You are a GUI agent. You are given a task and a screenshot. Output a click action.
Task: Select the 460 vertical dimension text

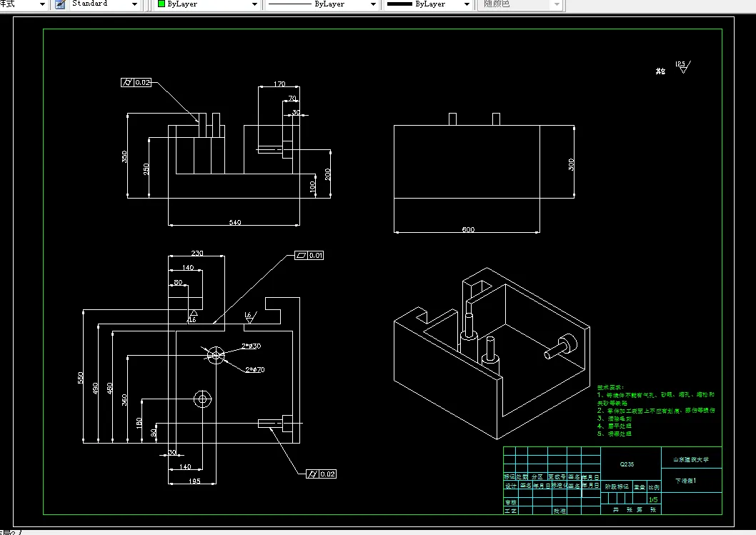[x=109, y=389]
